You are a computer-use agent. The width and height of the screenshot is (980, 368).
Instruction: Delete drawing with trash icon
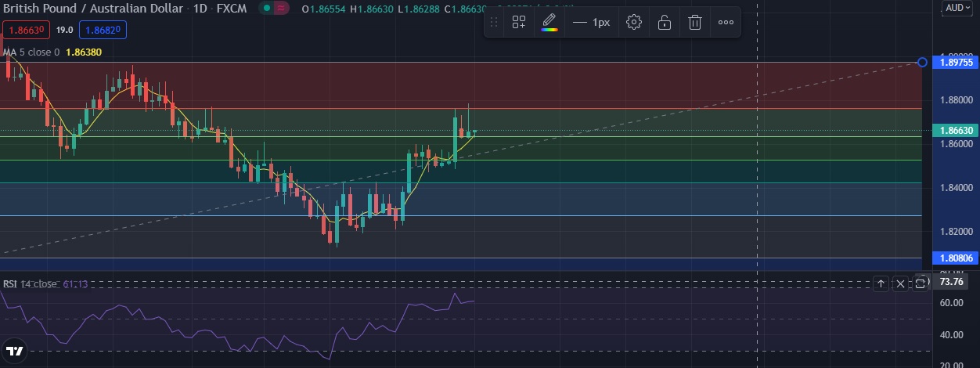(x=694, y=22)
